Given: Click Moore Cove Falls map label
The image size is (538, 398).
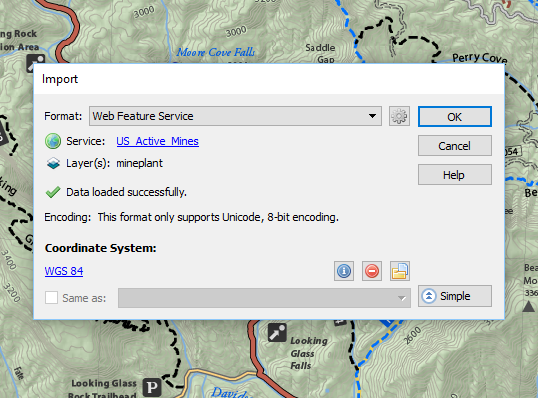Looking at the screenshot, I should pyautogui.click(x=215, y=52).
